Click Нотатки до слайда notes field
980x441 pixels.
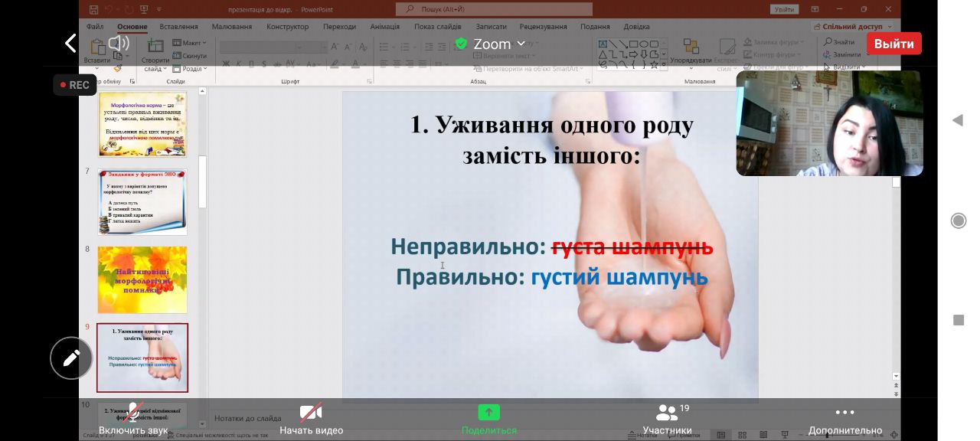tap(248, 419)
